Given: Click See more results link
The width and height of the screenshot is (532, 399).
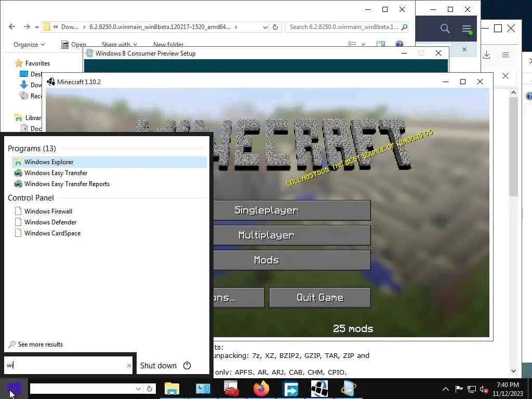Looking at the screenshot, I should tap(36, 344).
